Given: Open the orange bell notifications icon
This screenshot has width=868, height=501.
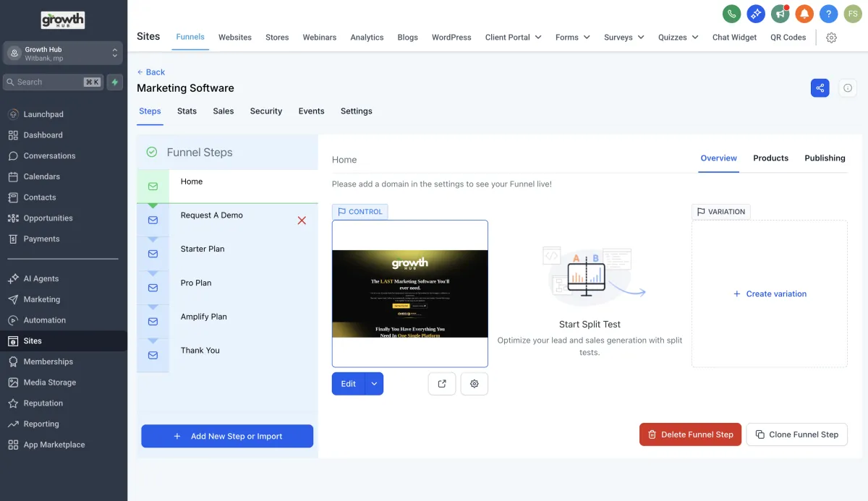Looking at the screenshot, I should [x=804, y=13].
